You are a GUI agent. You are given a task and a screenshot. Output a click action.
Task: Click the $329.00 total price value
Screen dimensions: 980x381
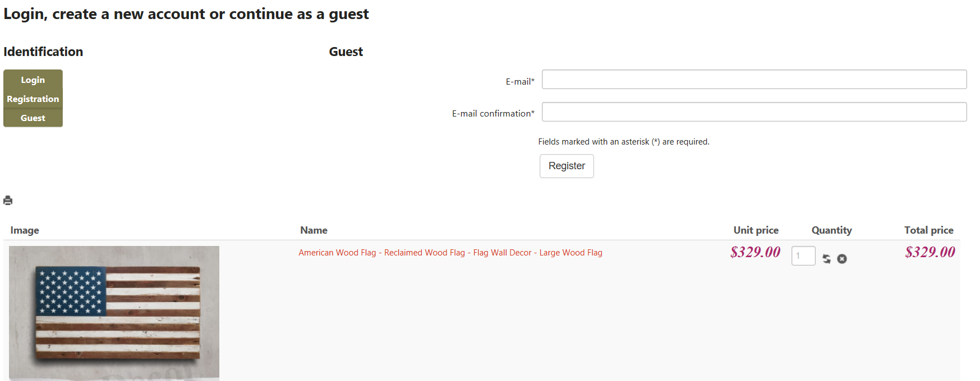930,253
